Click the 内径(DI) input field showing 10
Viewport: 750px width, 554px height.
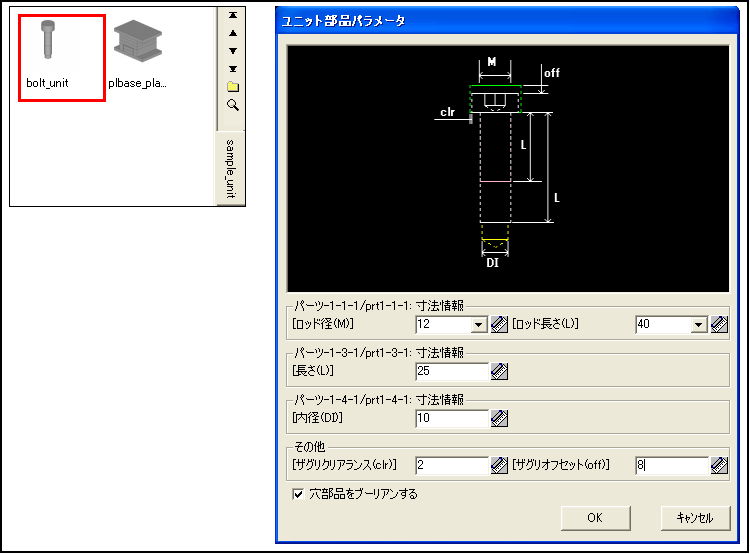pos(452,418)
